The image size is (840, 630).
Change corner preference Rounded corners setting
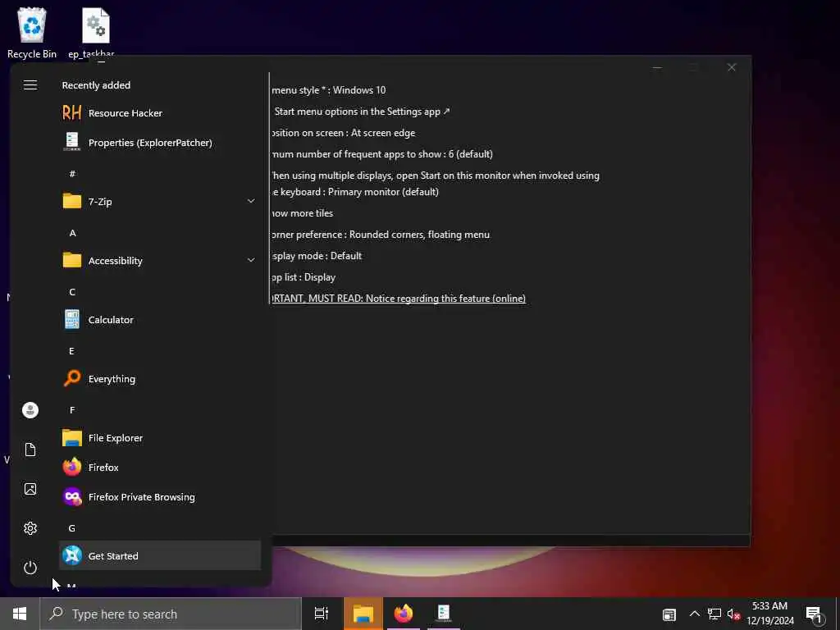coord(381,235)
